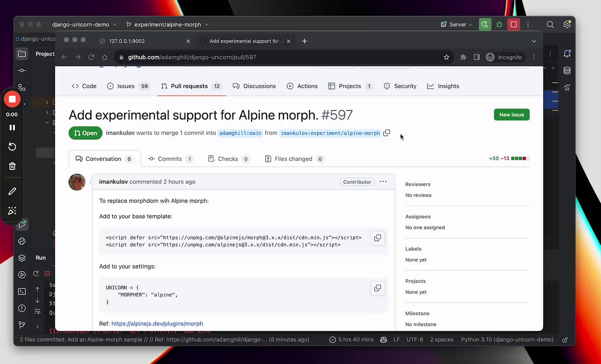Open Search Everywhere magnifier in PyCharm
The width and height of the screenshot is (601, 364).
point(550,24)
